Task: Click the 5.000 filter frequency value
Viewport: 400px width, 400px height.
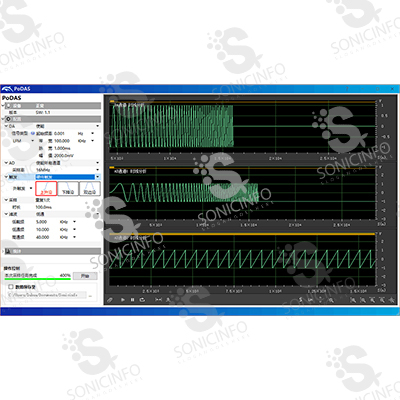Action: pyautogui.click(x=41, y=222)
